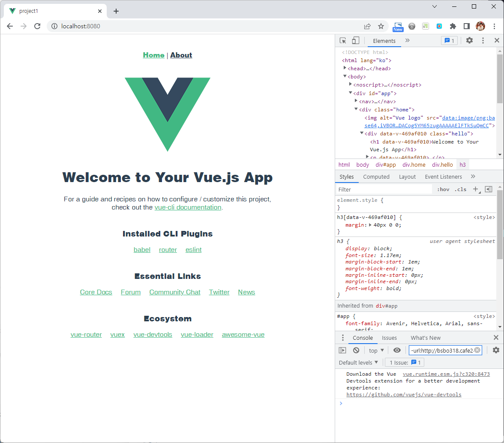Open the Default levels dropdown

358,363
